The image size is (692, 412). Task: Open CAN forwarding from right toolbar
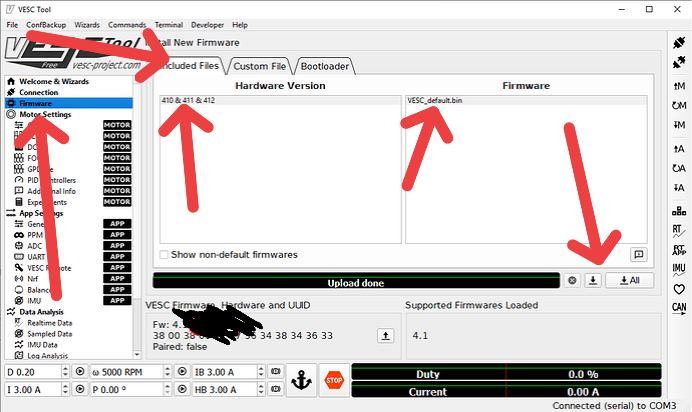(679, 308)
